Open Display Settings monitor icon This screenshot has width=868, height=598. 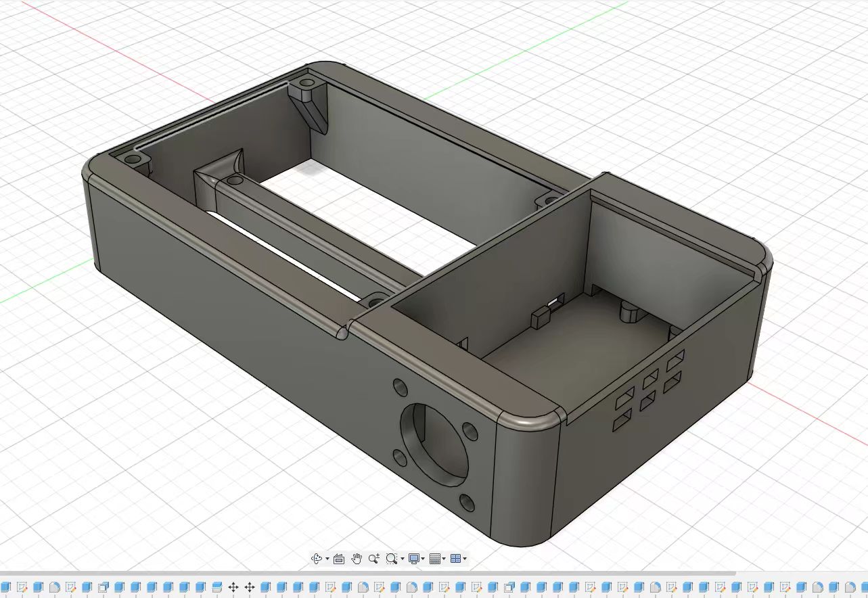(x=414, y=559)
